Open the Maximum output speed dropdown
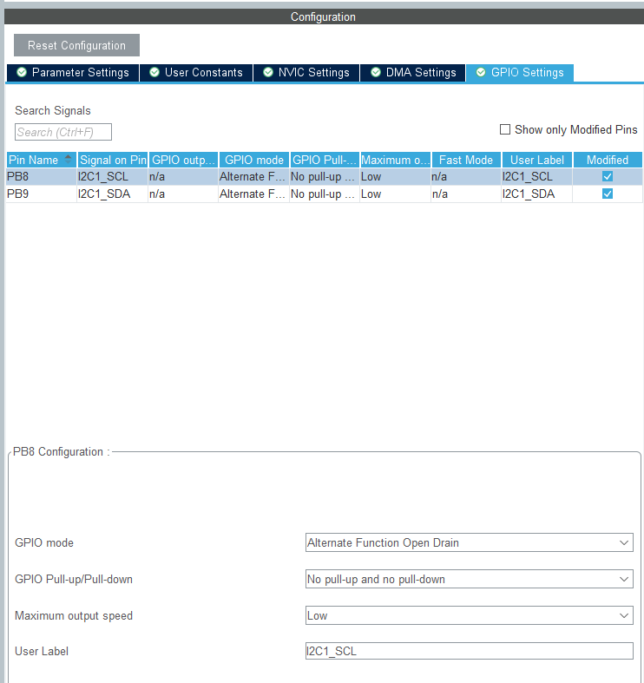 click(468, 615)
